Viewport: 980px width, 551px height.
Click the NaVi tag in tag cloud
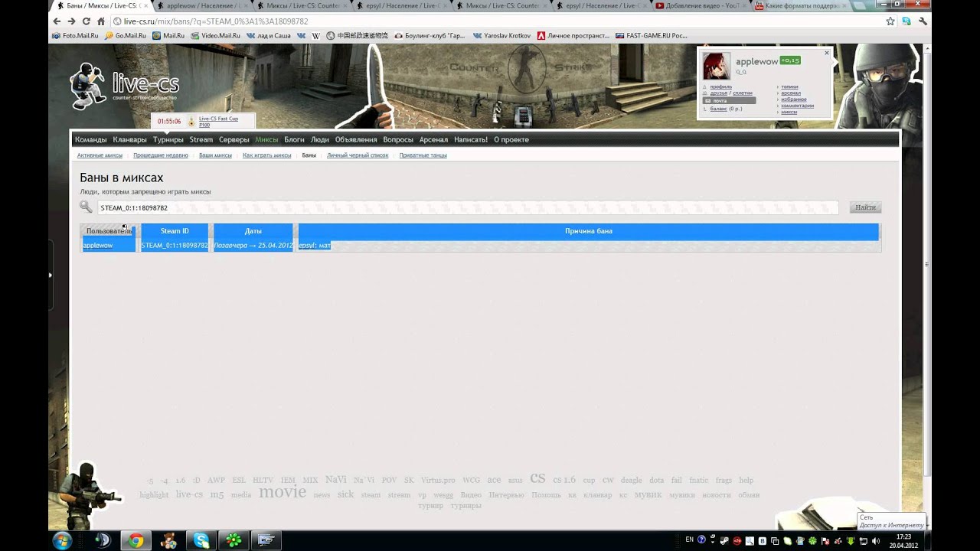pyautogui.click(x=336, y=480)
